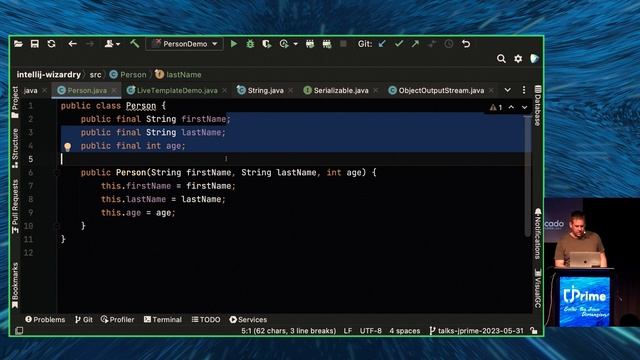
Task: Show hidden tabs dropdown chevron
Action: tap(507, 90)
